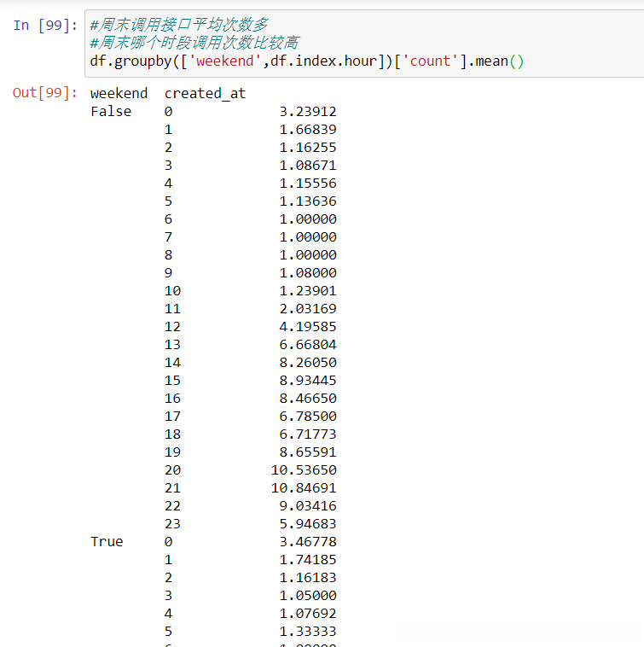Image resolution: width=644 pixels, height=647 pixels.
Task: Click inside the groupby code cell line
Action: point(307,61)
